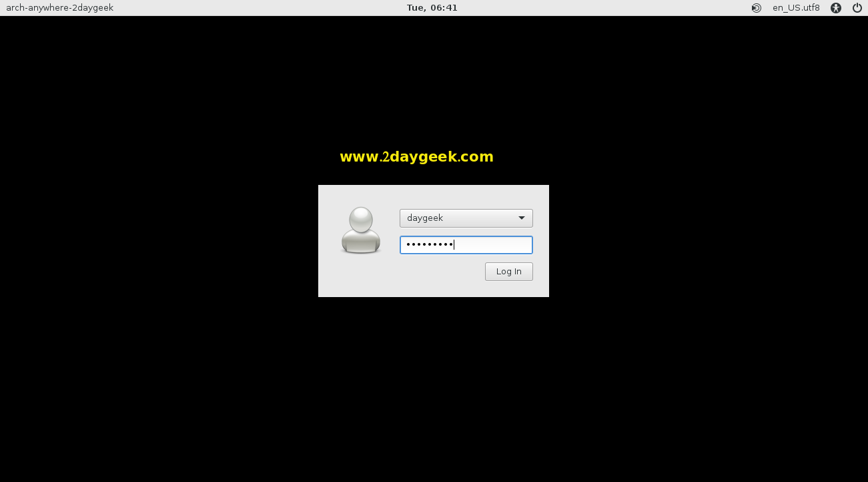
Task: Expand the daygeek user dropdown
Action: 466,218
